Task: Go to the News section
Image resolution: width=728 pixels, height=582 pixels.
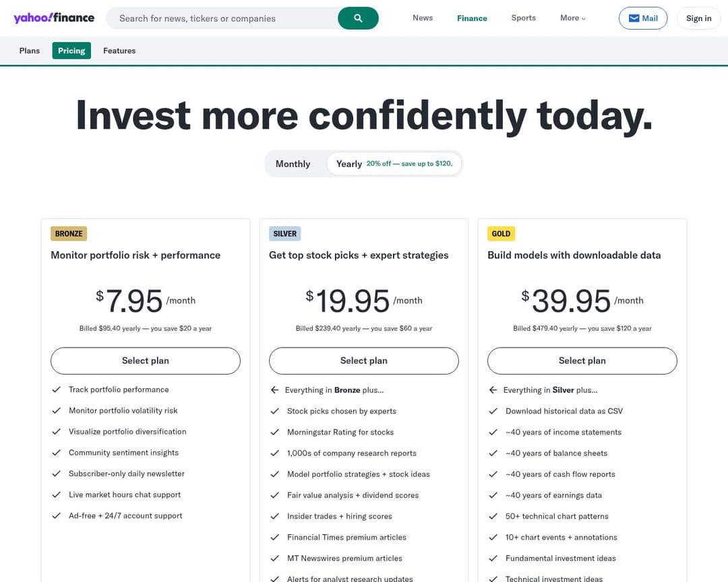Action: point(423,18)
